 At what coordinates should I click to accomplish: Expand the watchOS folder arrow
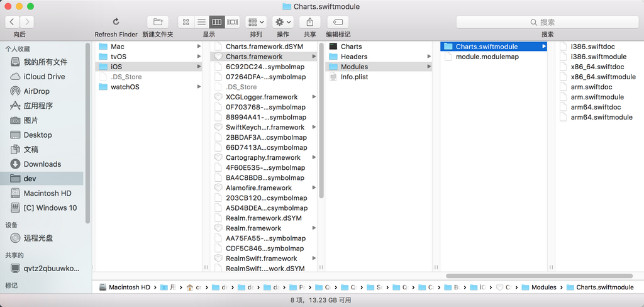coord(199,87)
